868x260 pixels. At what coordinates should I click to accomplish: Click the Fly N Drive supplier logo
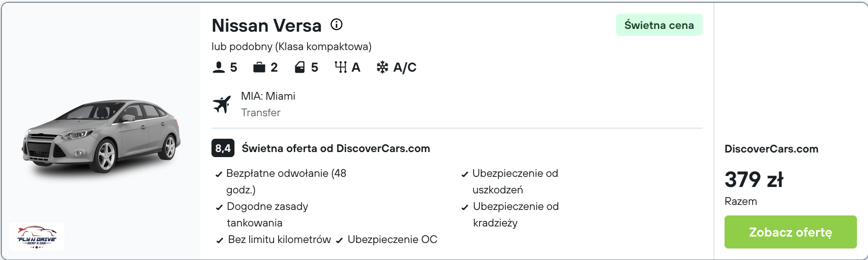[x=37, y=237]
